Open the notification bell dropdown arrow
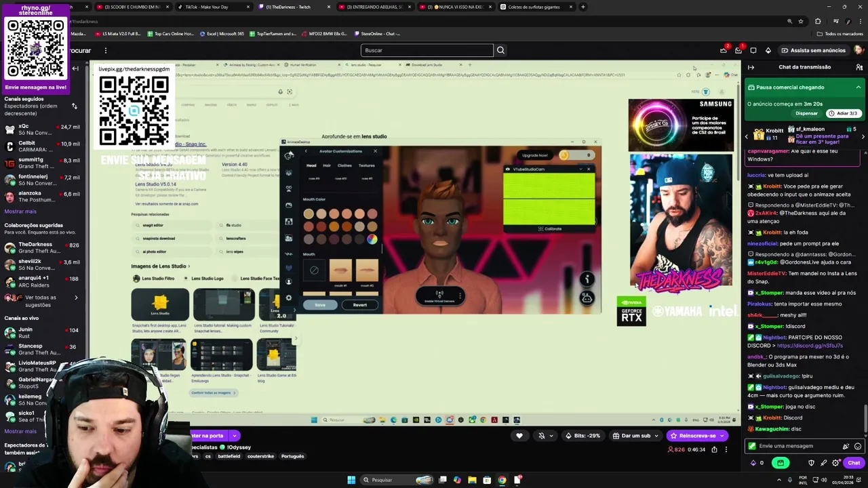 (551, 436)
